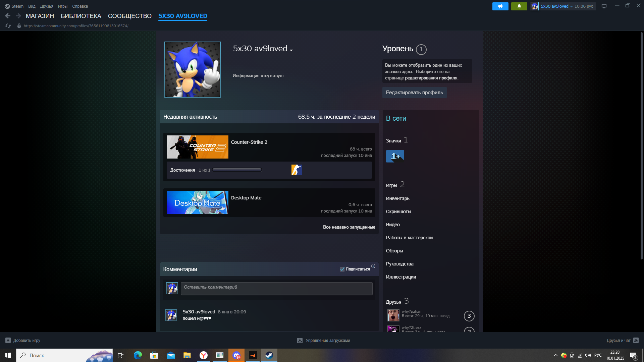644x362 pixels.
Task: Show hidden system tray icons
Action: coord(556,355)
